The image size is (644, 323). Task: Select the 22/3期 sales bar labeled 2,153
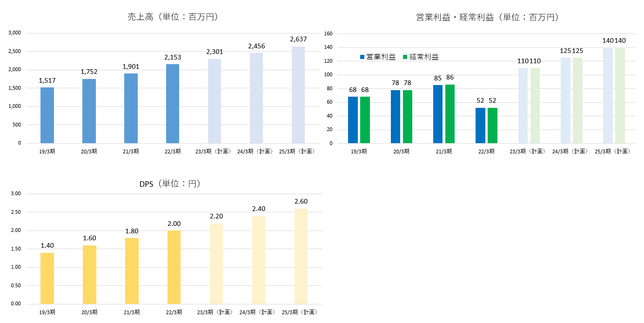[x=173, y=104]
